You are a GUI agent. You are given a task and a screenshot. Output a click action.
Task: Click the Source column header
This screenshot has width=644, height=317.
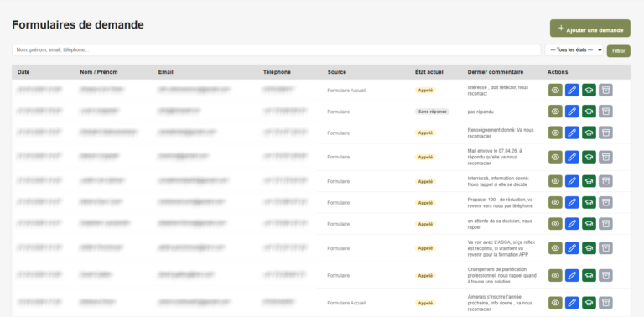pyautogui.click(x=337, y=72)
